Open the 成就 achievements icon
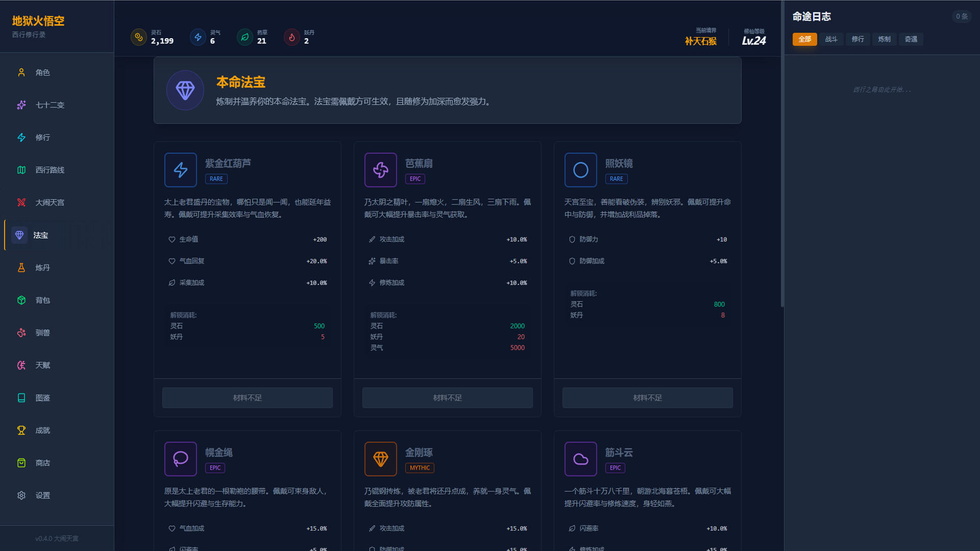 tap(21, 430)
